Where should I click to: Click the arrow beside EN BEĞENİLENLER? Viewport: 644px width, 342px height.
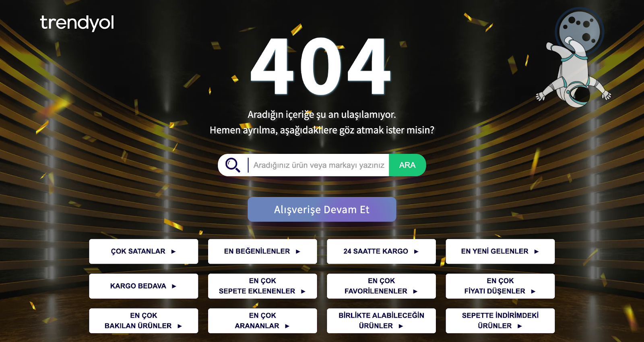298,251
